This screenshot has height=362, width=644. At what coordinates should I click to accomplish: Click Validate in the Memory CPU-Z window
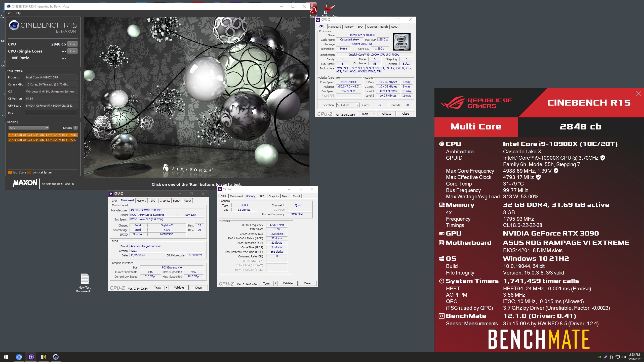point(288,284)
